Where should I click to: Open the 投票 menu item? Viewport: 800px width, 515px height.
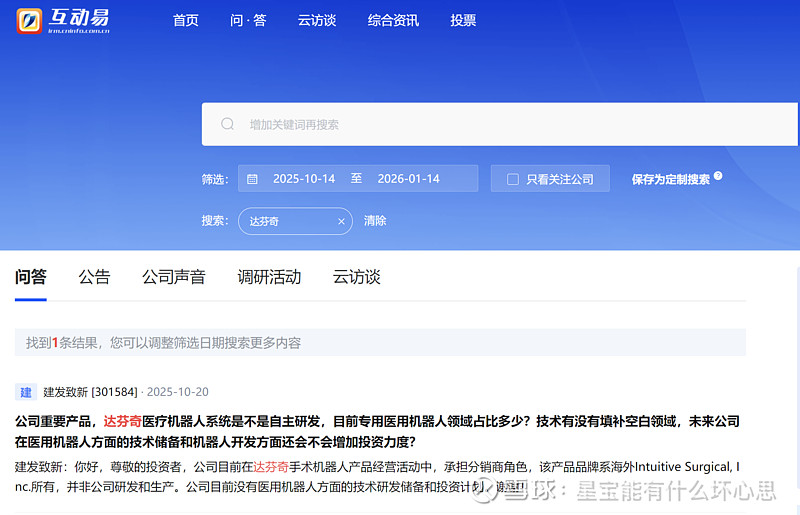coord(463,20)
